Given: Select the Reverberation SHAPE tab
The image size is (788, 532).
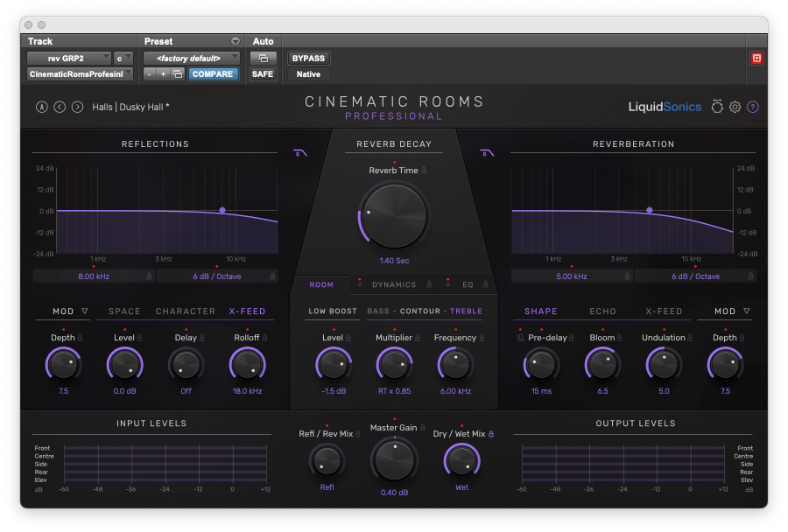Looking at the screenshot, I should 541,311.
